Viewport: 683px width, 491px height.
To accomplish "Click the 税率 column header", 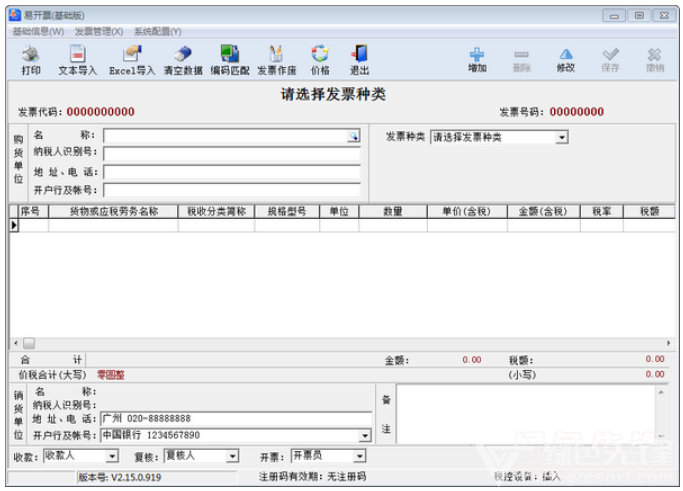I will point(602,211).
